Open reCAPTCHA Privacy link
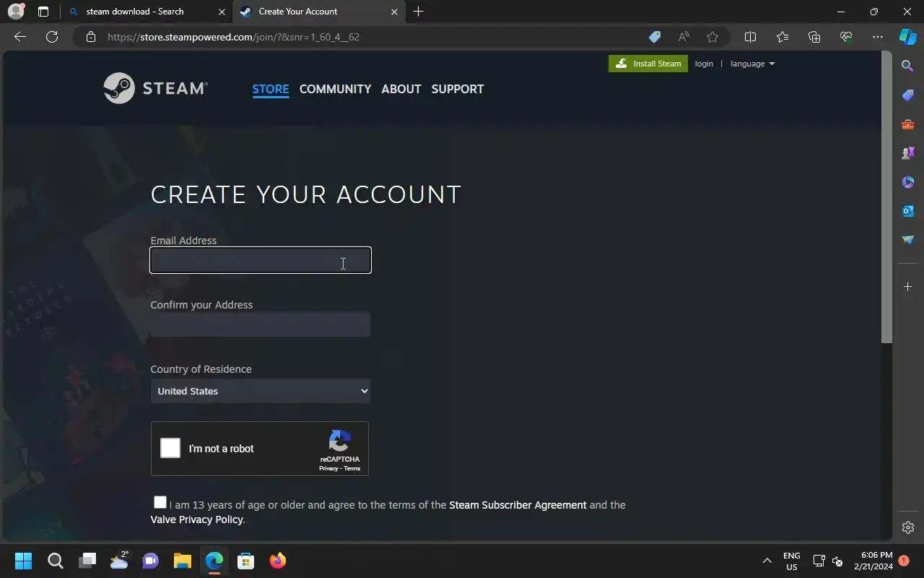 (328, 468)
